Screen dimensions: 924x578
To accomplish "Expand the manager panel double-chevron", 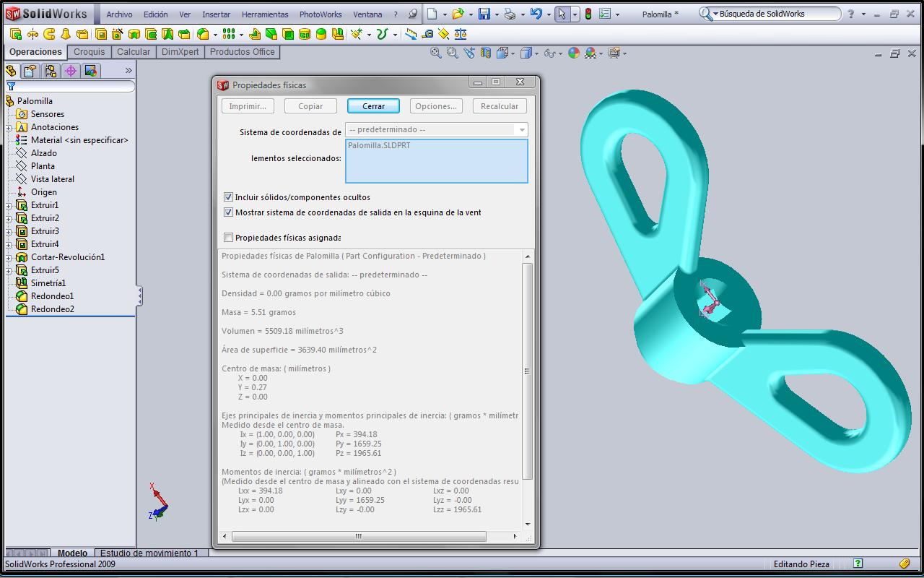I will [x=128, y=70].
